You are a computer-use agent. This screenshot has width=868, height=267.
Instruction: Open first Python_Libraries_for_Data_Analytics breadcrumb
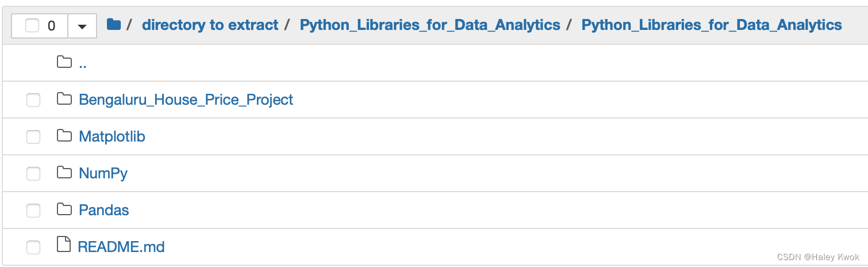click(430, 25)
